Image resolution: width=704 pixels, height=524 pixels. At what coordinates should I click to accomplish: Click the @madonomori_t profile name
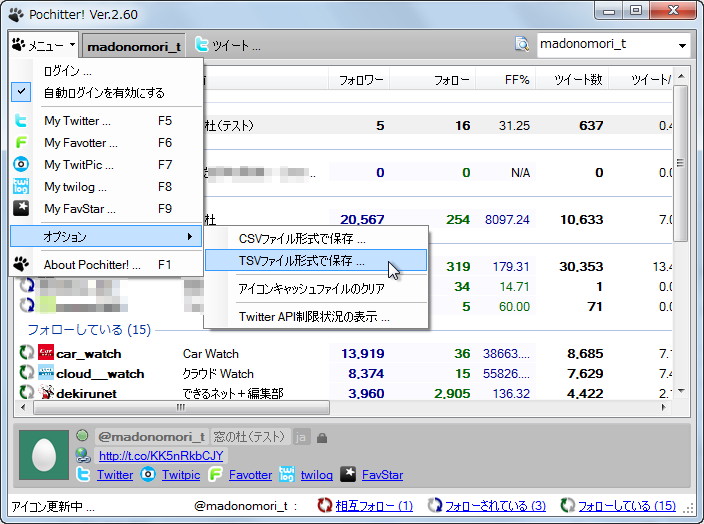point(151,436)
